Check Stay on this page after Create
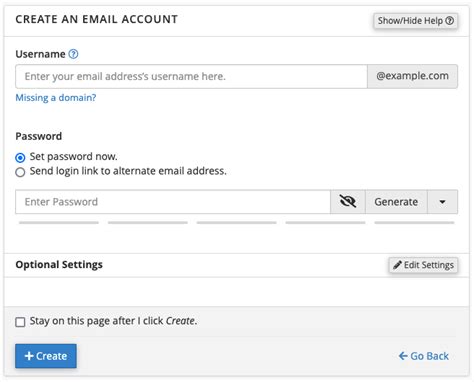This screenshot has height=382, width=474. click(20, 322)
